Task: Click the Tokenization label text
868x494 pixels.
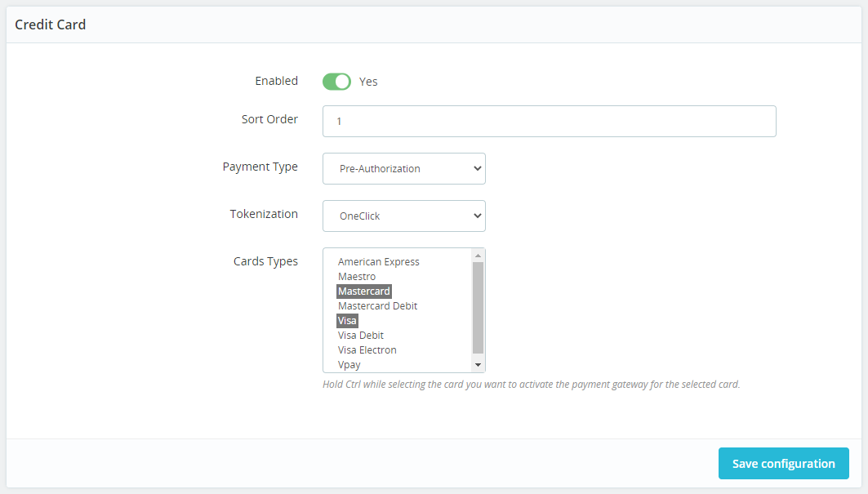Action: point(264,214)
